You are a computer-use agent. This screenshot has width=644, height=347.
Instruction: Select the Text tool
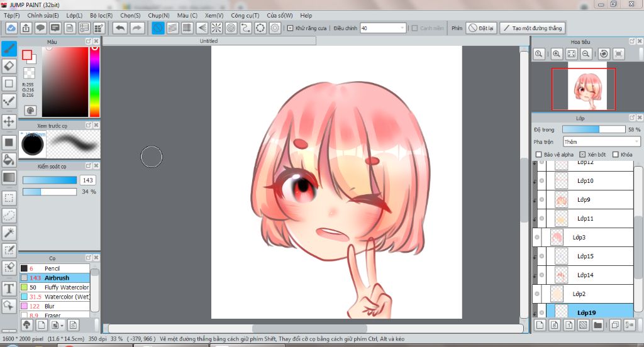[9, 289]
